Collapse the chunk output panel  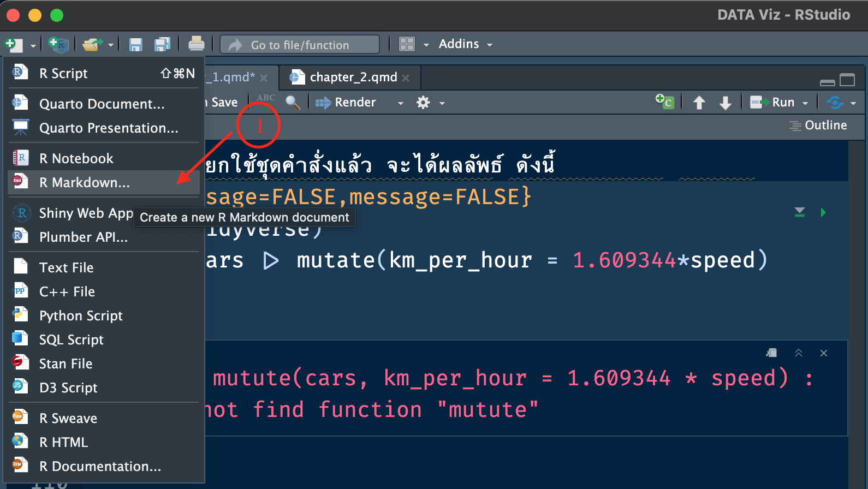point(798,353)
